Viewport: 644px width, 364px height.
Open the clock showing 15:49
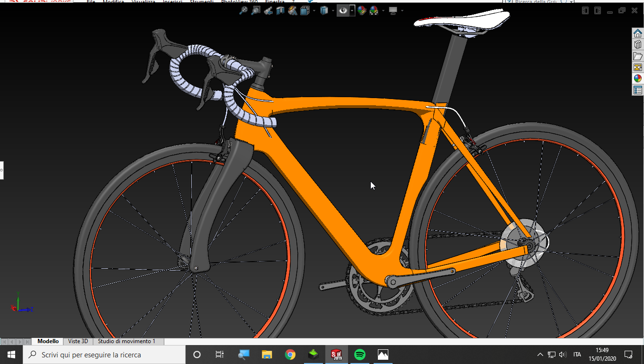(x=602, y=355)
